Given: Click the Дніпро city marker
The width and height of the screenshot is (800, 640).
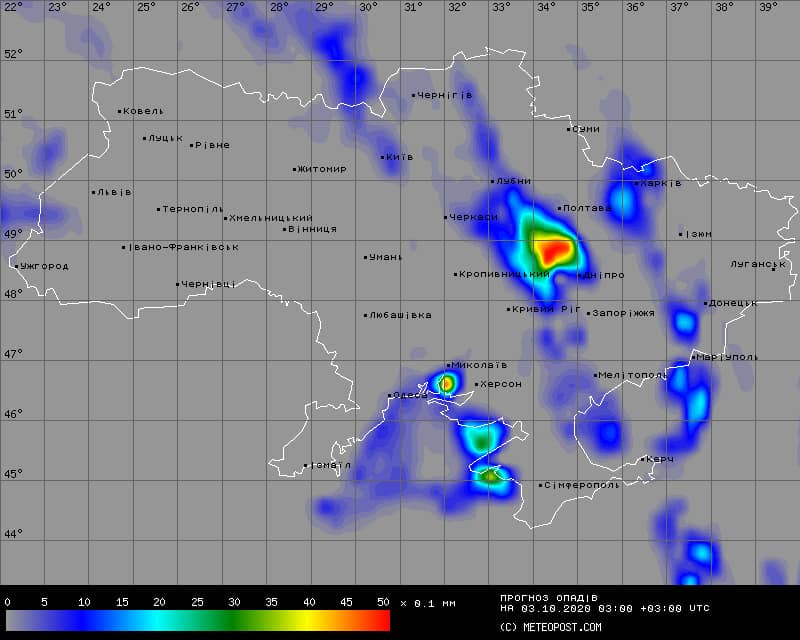Looking at the screenshot, I should click(579, 276).
